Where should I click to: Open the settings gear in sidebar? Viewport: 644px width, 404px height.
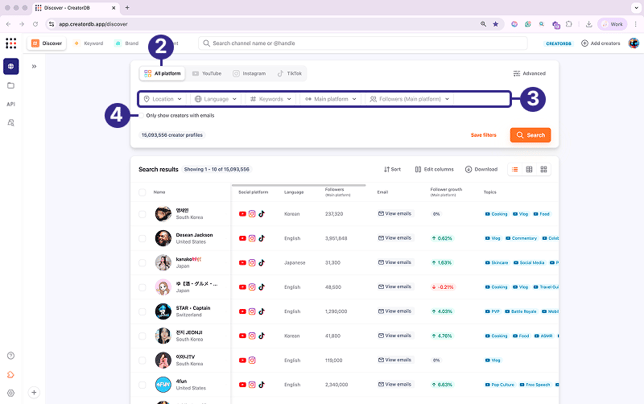(x=11, y=393)
